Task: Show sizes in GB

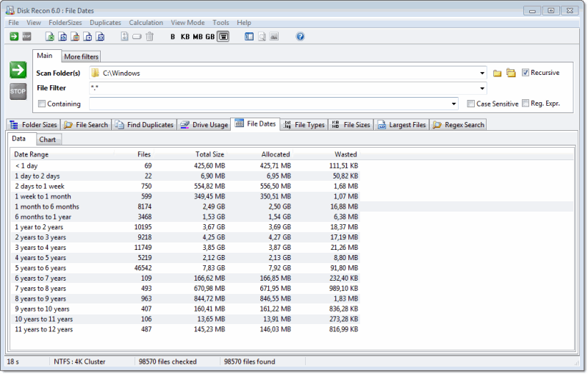Action: click(210, 37)
